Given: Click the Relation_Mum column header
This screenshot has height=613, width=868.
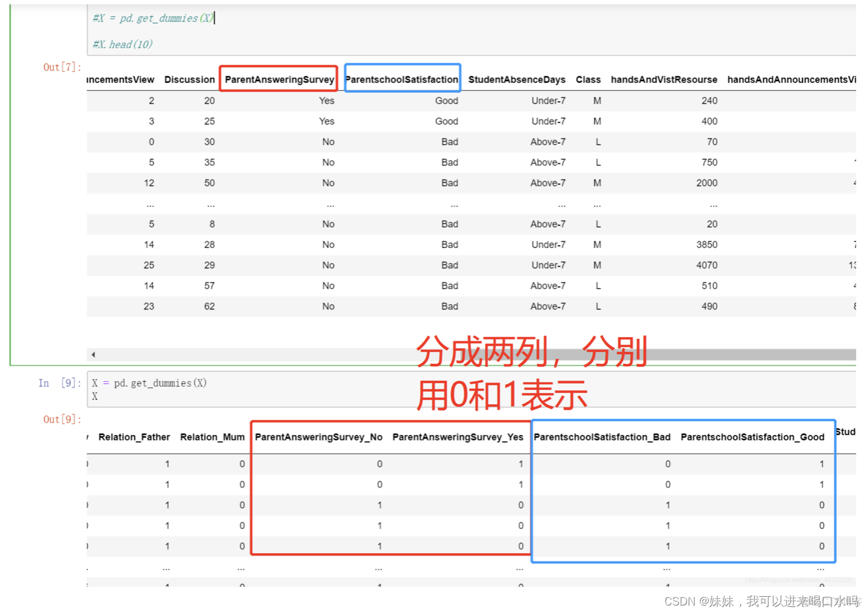Looking at the screenshot, I should point(212,437).
